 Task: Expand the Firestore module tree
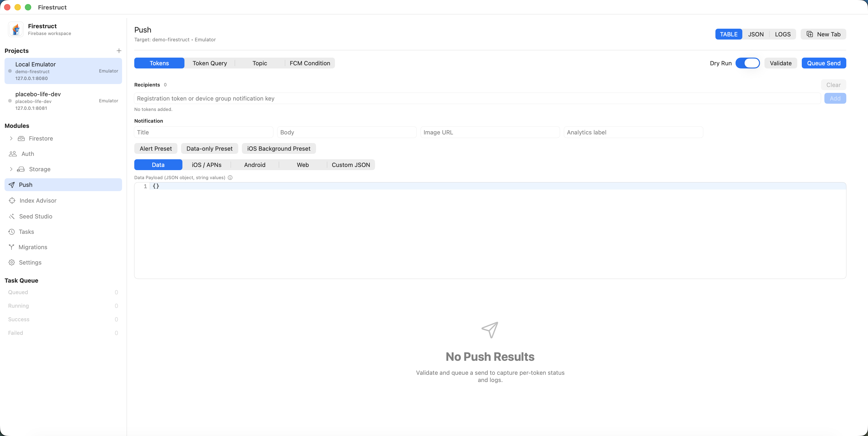(x=11, y=138)
